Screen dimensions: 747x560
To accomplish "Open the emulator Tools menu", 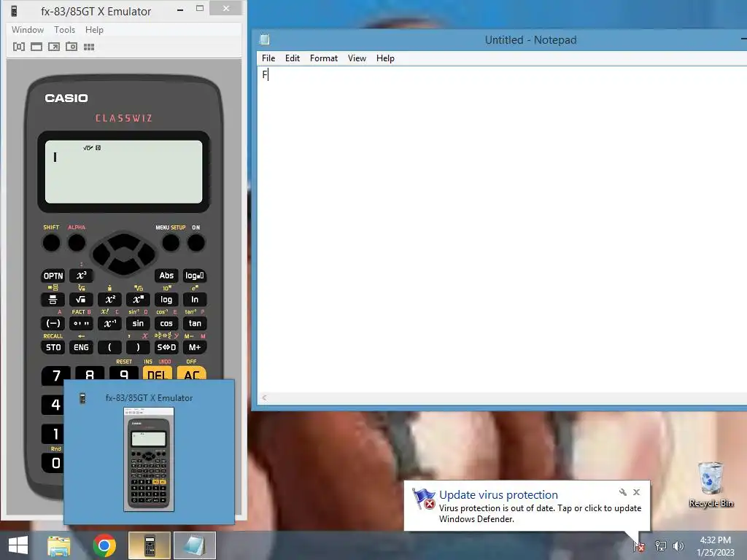I will (64, 29).
